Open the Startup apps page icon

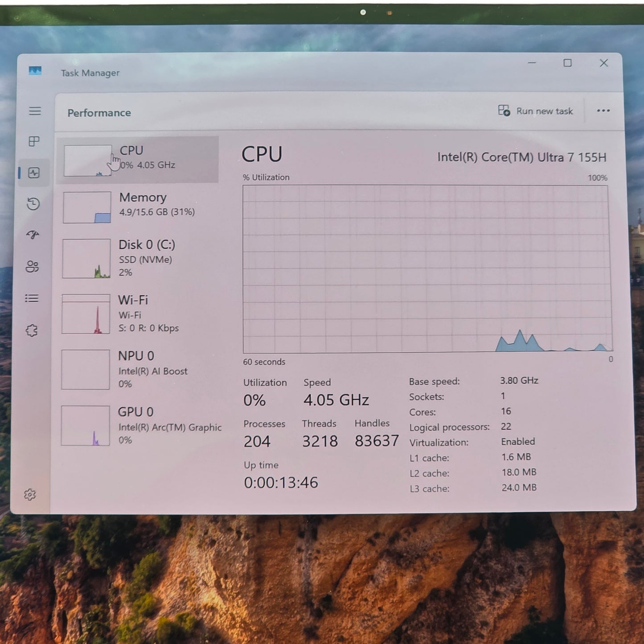[33, 235]
